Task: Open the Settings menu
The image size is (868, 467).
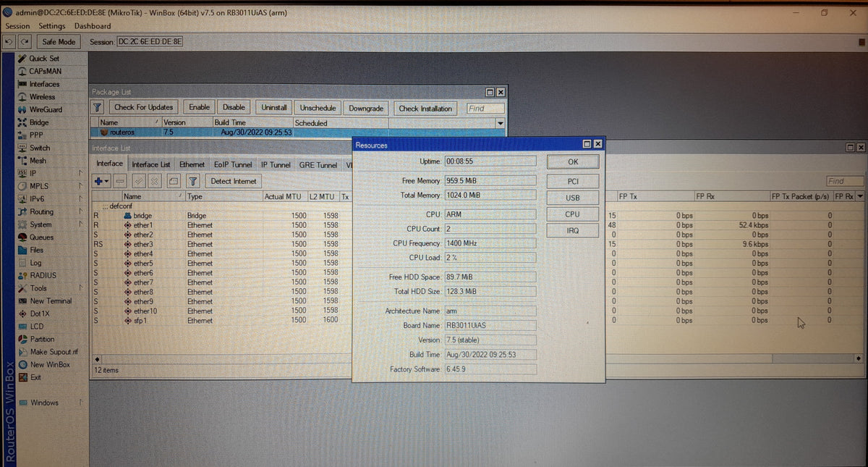Action: point(52,26)
